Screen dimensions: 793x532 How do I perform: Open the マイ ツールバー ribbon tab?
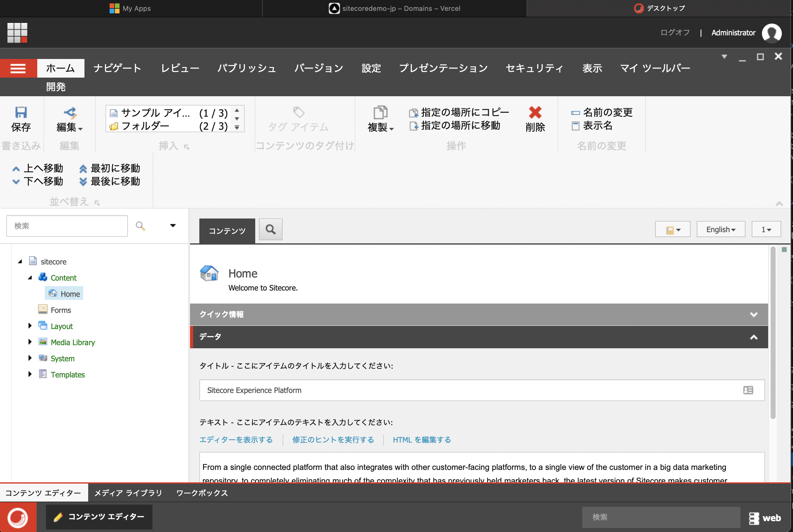click(655, 68)
